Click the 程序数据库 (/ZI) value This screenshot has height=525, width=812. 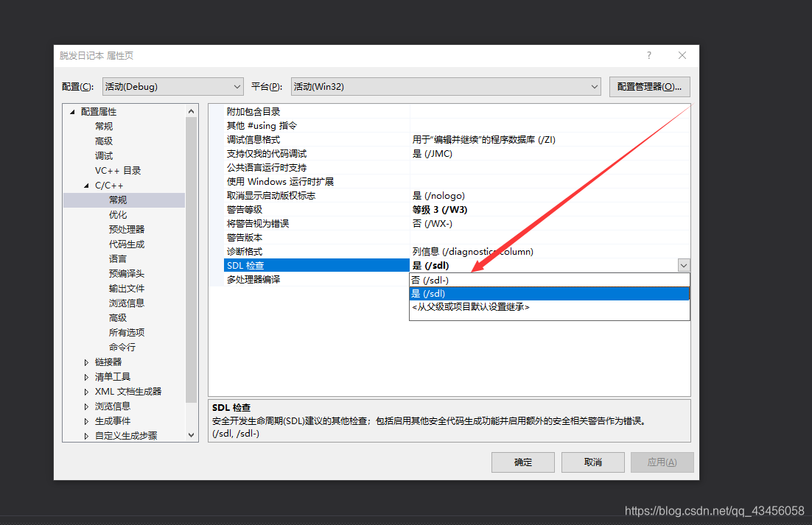[483, 140]
